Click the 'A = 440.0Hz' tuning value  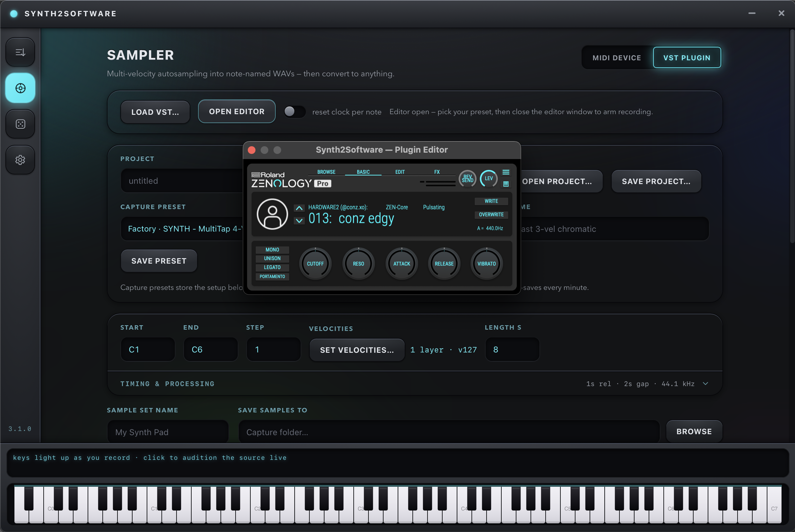pyautogui.click(x=490, y=228)
